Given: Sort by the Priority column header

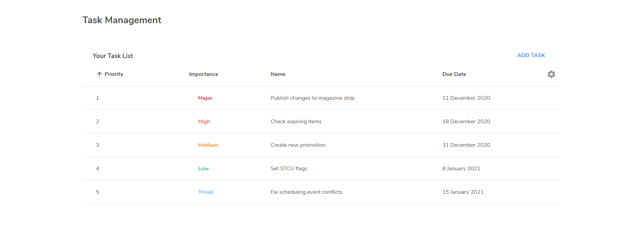Looking at the screenshot, I should point(114,74).
